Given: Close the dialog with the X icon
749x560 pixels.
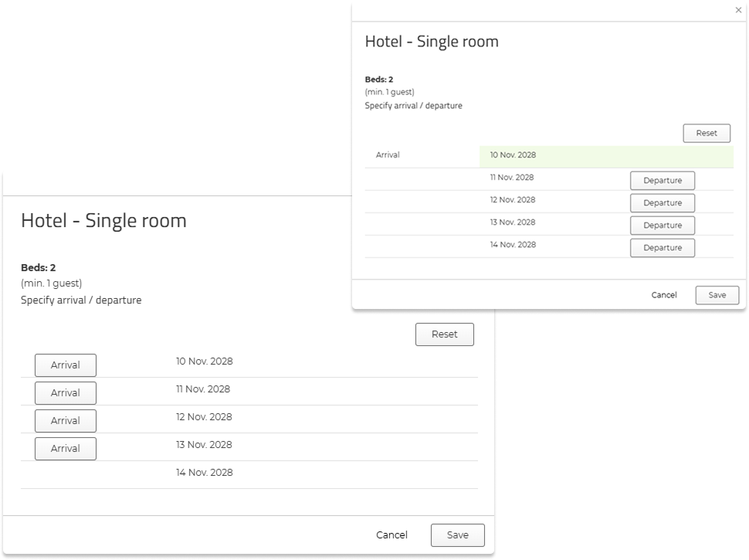Looking at the screenshot, I should pos(739,10).
